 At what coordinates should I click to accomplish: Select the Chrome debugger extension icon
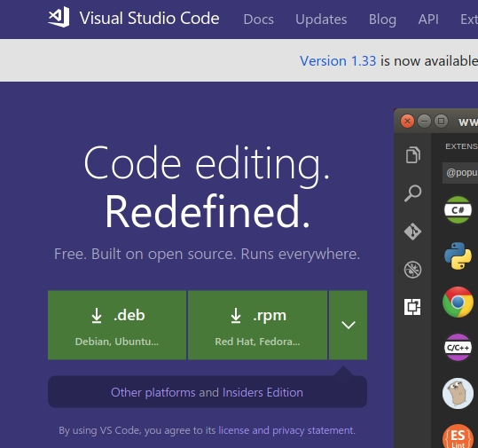point(458,302)
